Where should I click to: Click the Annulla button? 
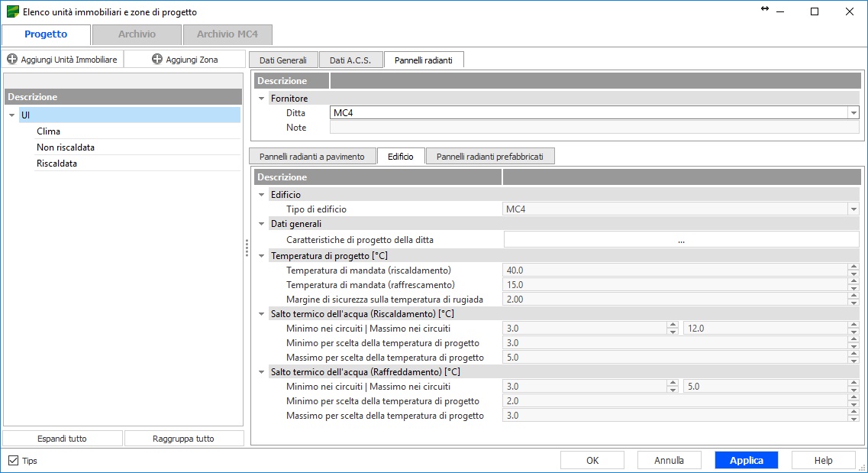coord(670,460)
